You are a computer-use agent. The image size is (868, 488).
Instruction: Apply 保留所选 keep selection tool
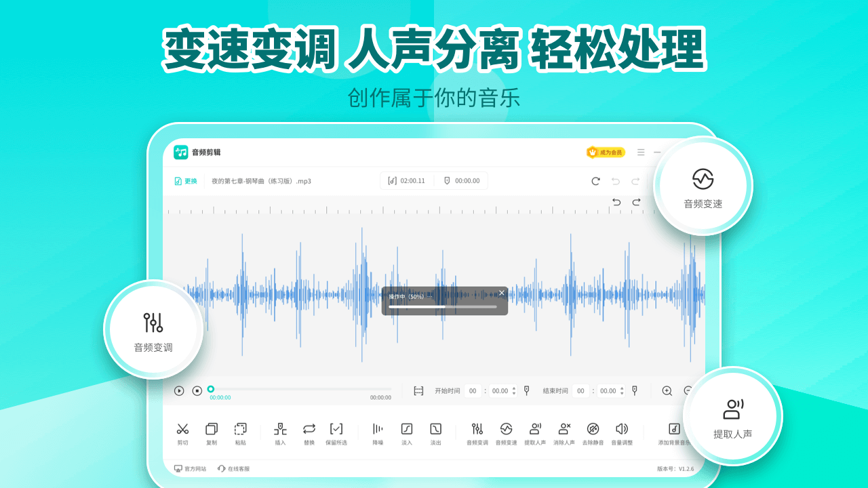336,433
